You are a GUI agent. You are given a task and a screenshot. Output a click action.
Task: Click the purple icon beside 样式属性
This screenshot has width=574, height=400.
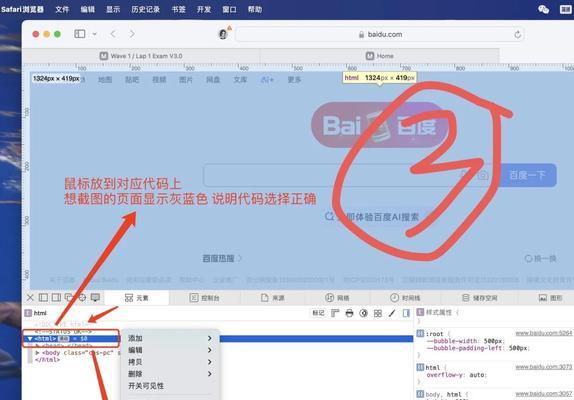420,312
